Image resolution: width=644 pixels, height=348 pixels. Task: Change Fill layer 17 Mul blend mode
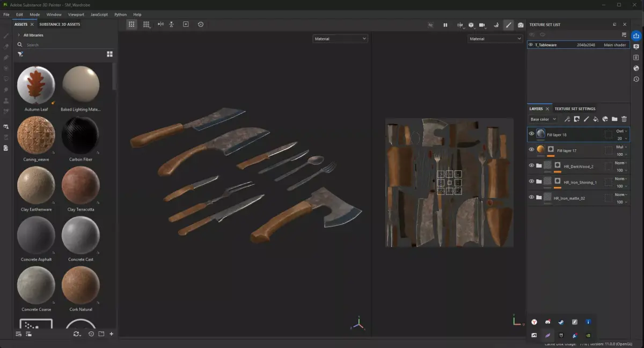(x=621, y=147)
